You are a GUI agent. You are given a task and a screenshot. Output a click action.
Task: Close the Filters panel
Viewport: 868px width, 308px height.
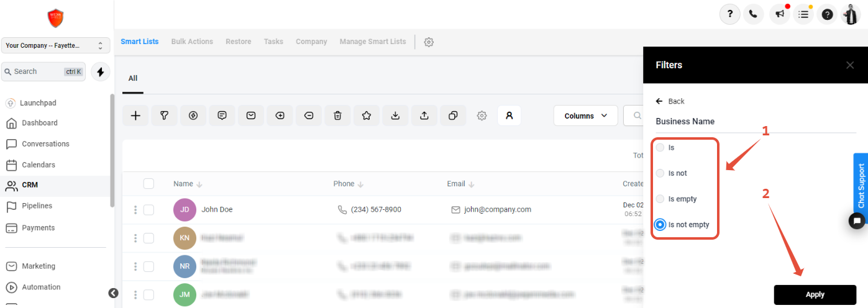point(850,65)
